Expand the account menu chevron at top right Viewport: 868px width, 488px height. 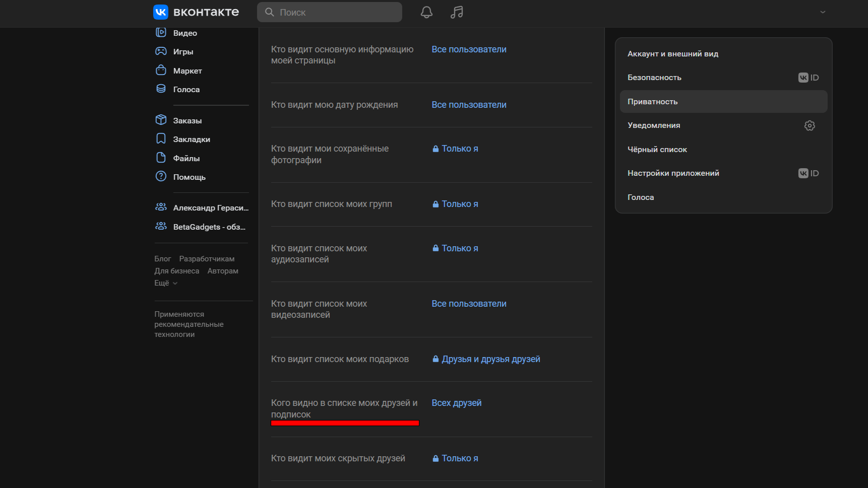coord(823,12)
